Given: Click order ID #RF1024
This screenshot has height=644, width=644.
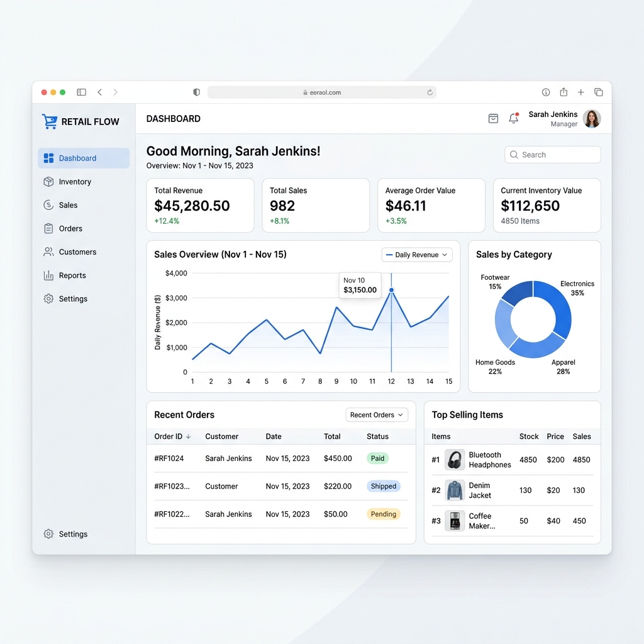Looking at the screenshot, I should click(x=169, y=458).
